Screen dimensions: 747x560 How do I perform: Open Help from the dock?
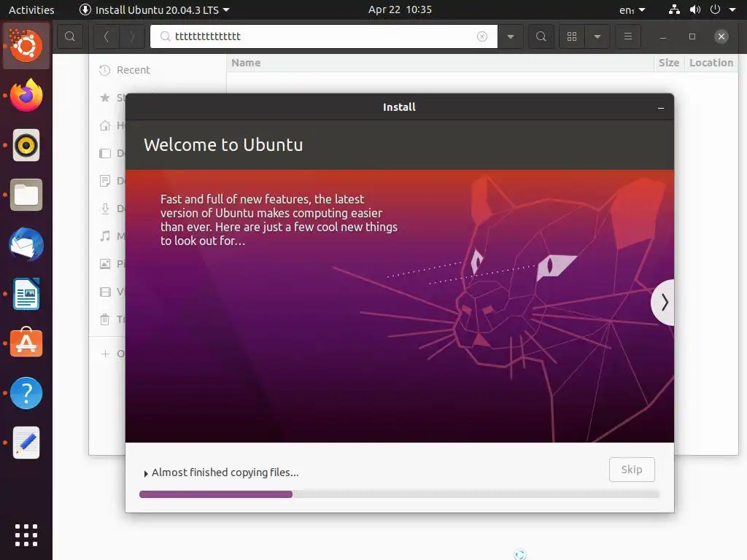pyautogui.click(x=26, y=393)
